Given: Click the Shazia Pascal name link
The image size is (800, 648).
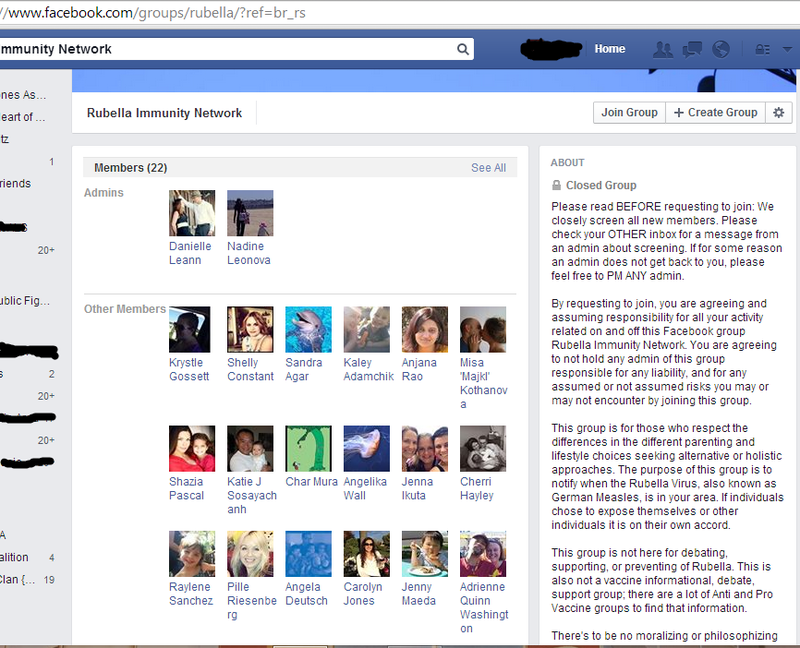Looking at the screenshot, I should (x=186, y=488).
